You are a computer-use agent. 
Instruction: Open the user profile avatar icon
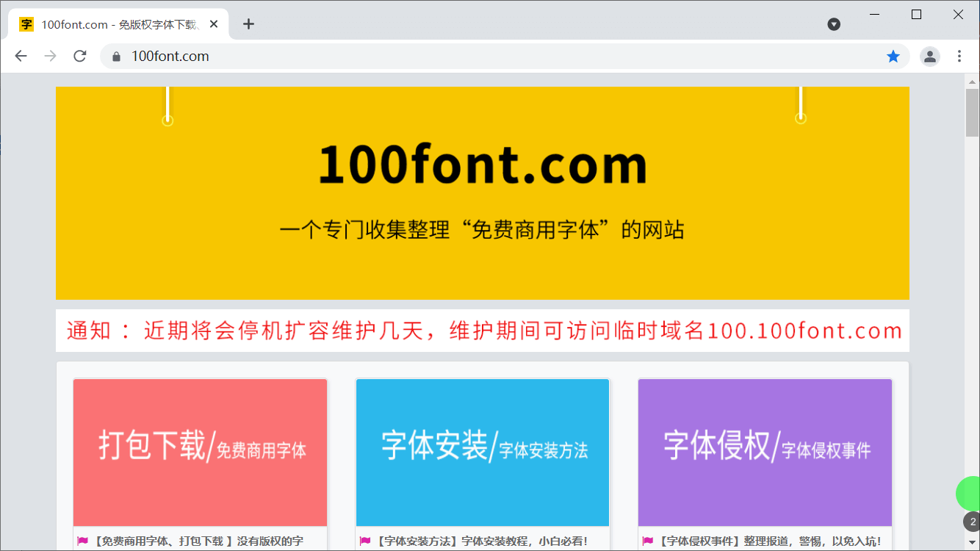click(x=930, y=57)
